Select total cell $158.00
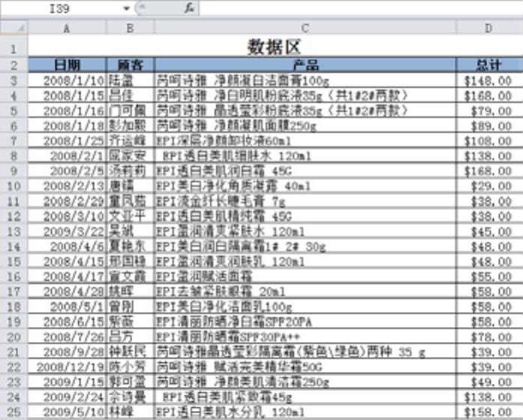This screenshot has width=523, height=420. [x=489, y=412]
